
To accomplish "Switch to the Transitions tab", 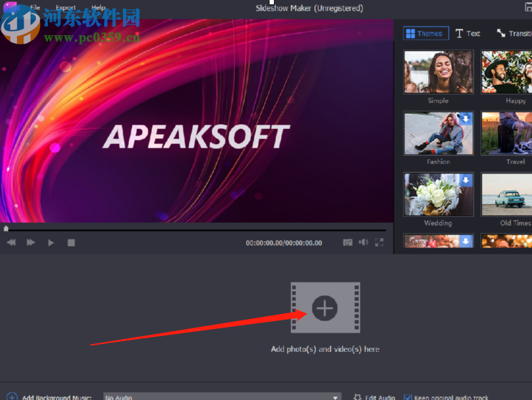I will point(514,33).
